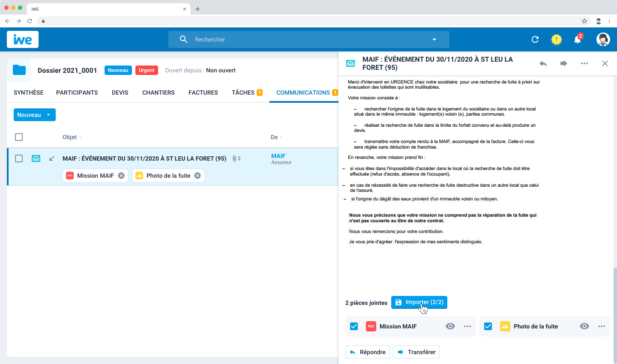Open the user avatar menu
Viewport: 617px width, 364px height.
603,39
